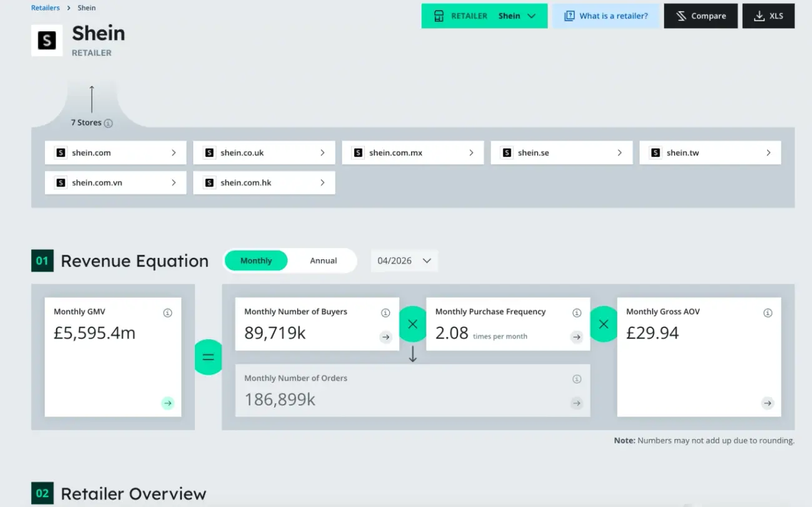Open info for Monthly Number of Orders
Viewport: 812px width, 507px height.
[577, 379]
